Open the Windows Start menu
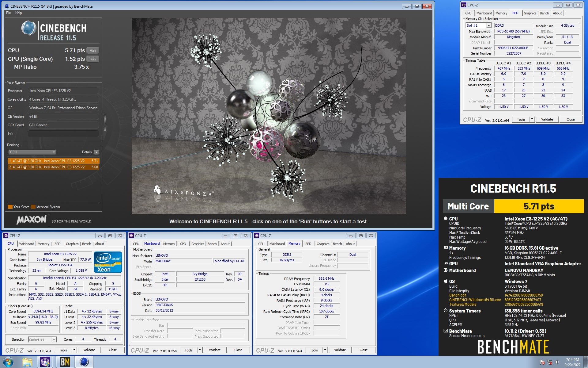 point(8,362)
